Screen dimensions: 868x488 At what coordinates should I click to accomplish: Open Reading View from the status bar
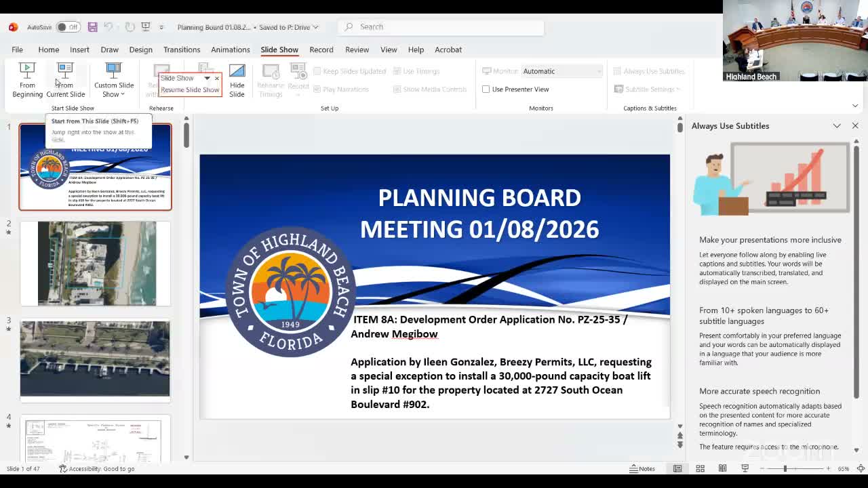(722, 468)
